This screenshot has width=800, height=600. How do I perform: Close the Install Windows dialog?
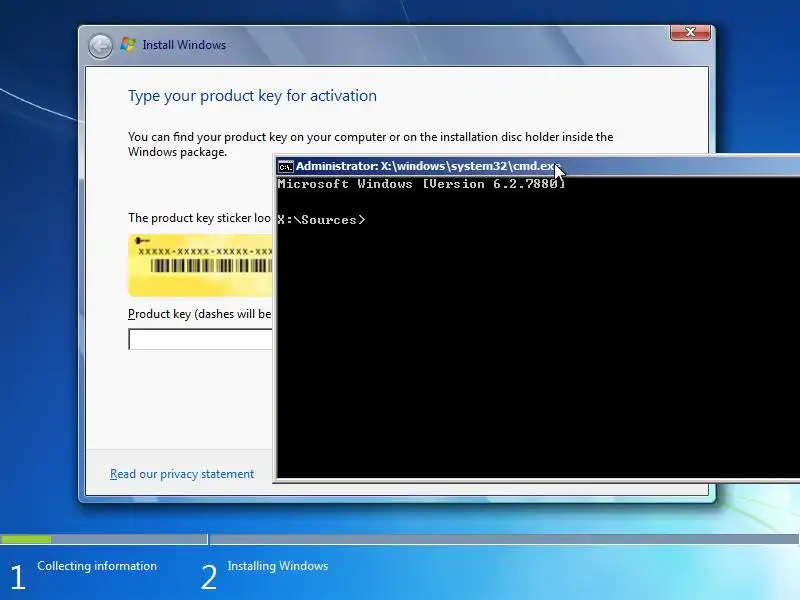pyautogui.click(x=690, y=32)
